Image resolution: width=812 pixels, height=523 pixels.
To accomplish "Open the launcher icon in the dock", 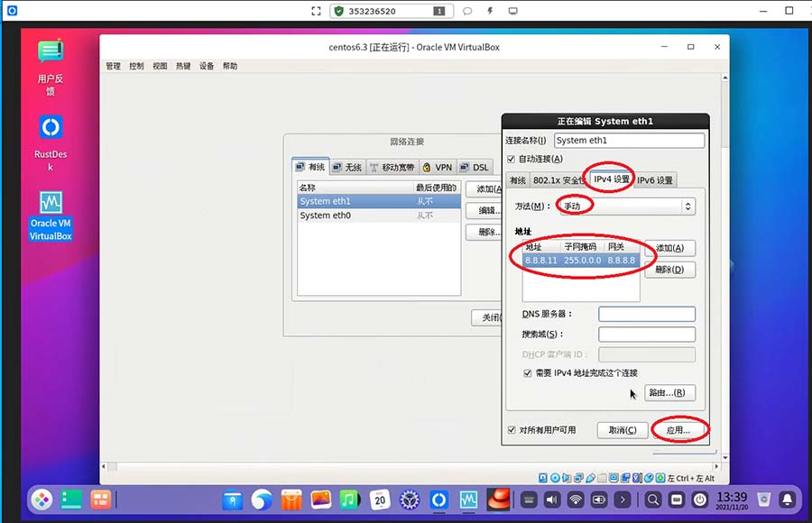I will (42, 500).
